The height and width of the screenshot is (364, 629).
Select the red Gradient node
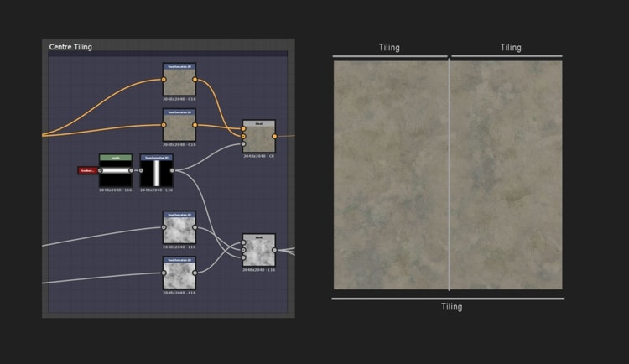tap(88, 170)
